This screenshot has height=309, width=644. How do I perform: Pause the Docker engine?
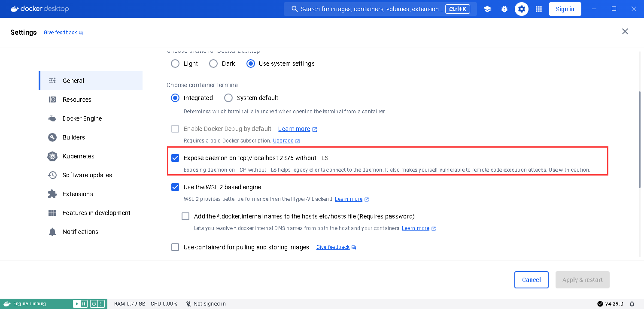click(84, 304)
